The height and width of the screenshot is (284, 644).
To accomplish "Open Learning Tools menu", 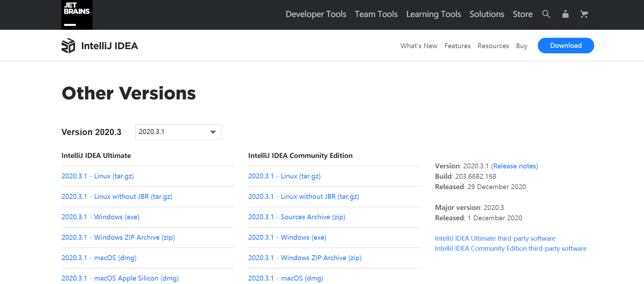I will coord(434,14).
